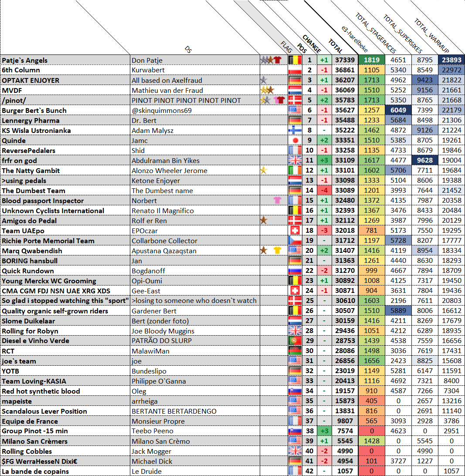465x476 pixels.
Task: Select the team name Milano San Crèmers
Action: click(34, 442)
